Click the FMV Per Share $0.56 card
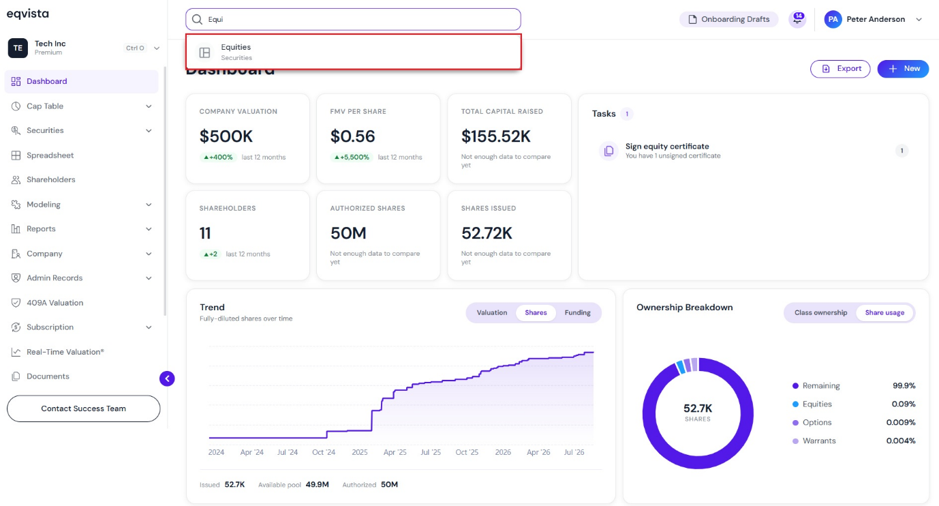The image size is (939, 506). click(x=378, y=138)
